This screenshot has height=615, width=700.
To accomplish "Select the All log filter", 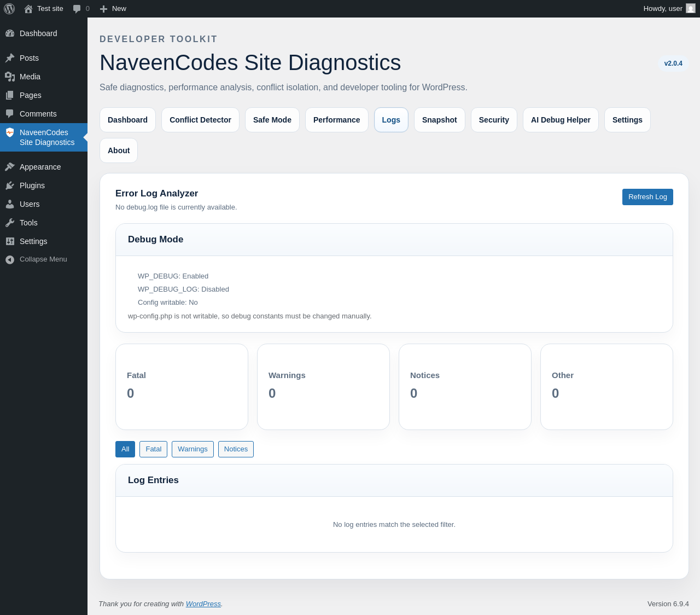I will [x=125, y=449].
